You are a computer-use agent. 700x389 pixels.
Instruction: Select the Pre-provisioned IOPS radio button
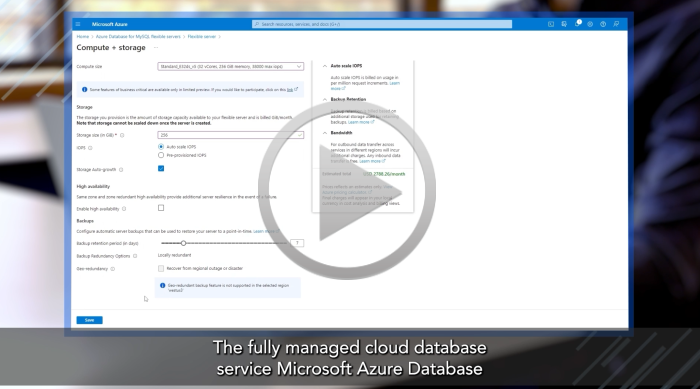point(161,155)
